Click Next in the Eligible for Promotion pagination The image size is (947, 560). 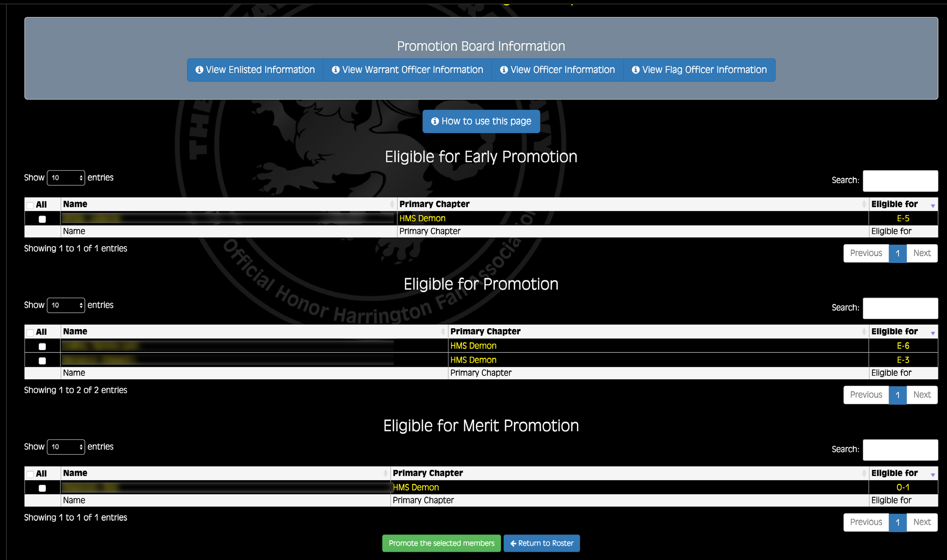click(x=921, y=395)
